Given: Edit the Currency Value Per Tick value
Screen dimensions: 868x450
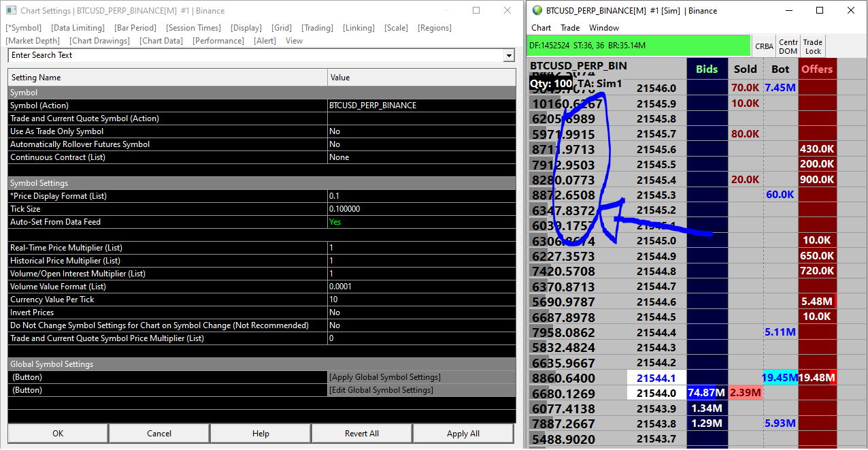Looking at the screenshot, I should click(x=422, y=300).
